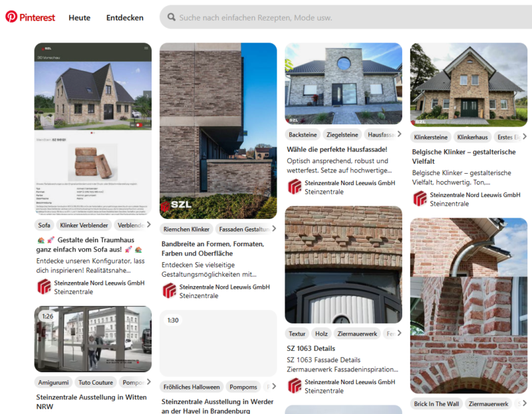Image resolution: width=532 pixels, height=414 pixels.
Task: Click Steinzentrale avatar under Belgische Klinker pin
Action: point(420,199)
